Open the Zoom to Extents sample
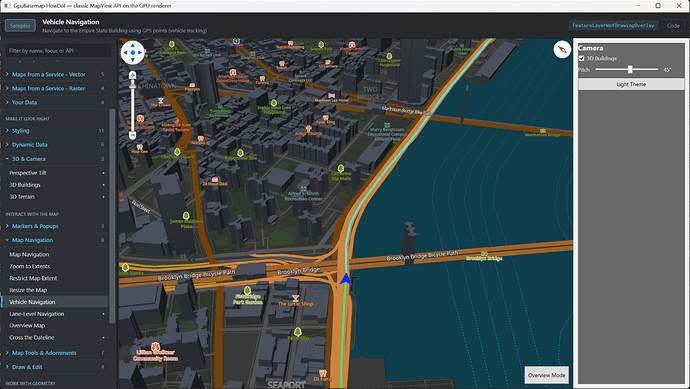This screenshot has width=690, height=389. coord(55,266)
